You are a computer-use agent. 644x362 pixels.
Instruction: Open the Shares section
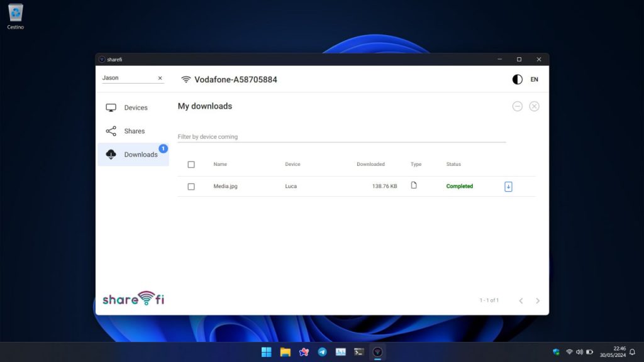133,131
